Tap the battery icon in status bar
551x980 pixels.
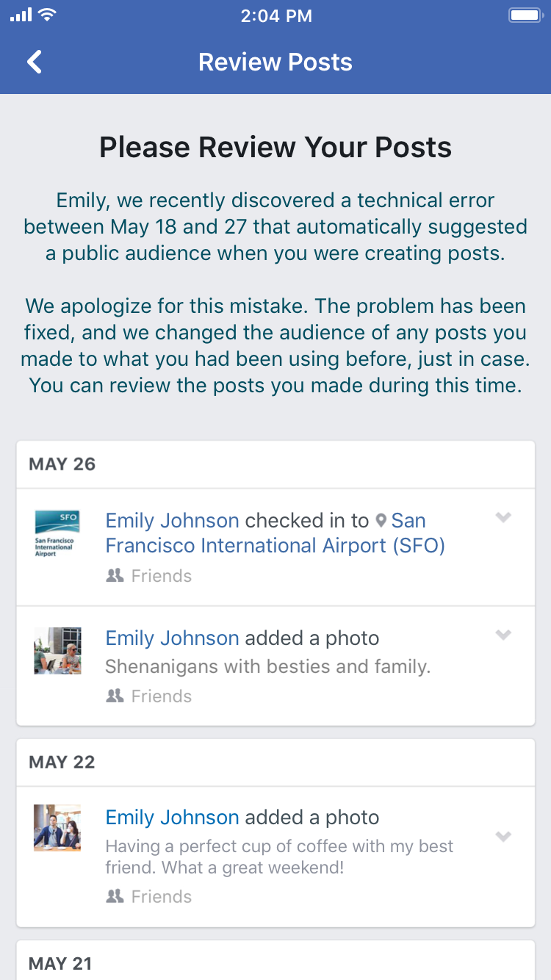click(x=525, y=15)
